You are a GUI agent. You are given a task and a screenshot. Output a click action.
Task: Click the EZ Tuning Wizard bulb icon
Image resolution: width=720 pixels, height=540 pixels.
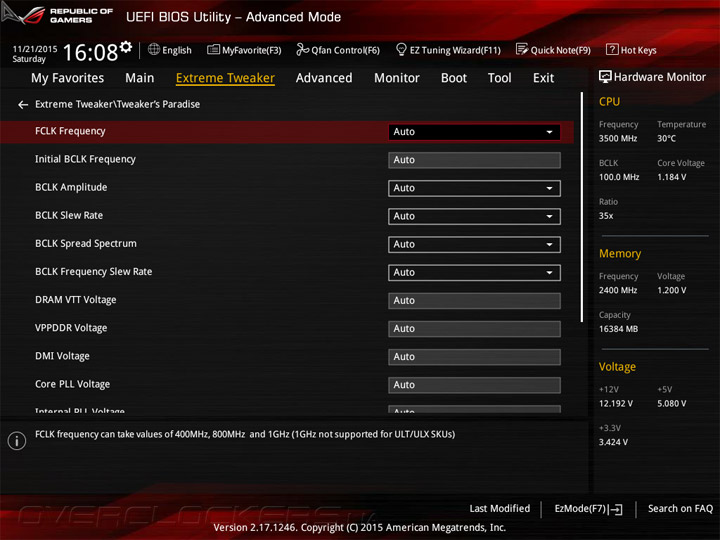(401, 49)
